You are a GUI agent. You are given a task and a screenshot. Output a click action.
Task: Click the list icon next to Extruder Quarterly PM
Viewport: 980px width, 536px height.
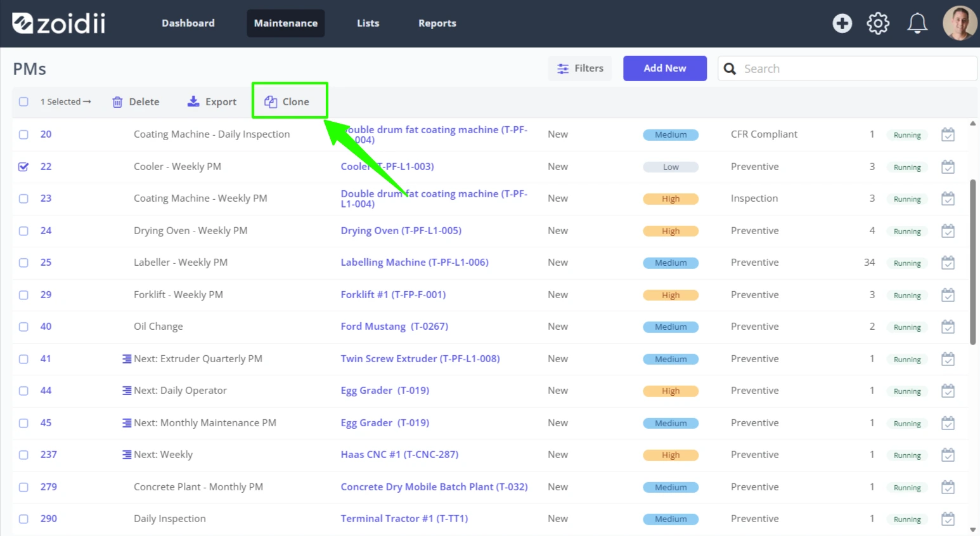(x=127, y=359)
